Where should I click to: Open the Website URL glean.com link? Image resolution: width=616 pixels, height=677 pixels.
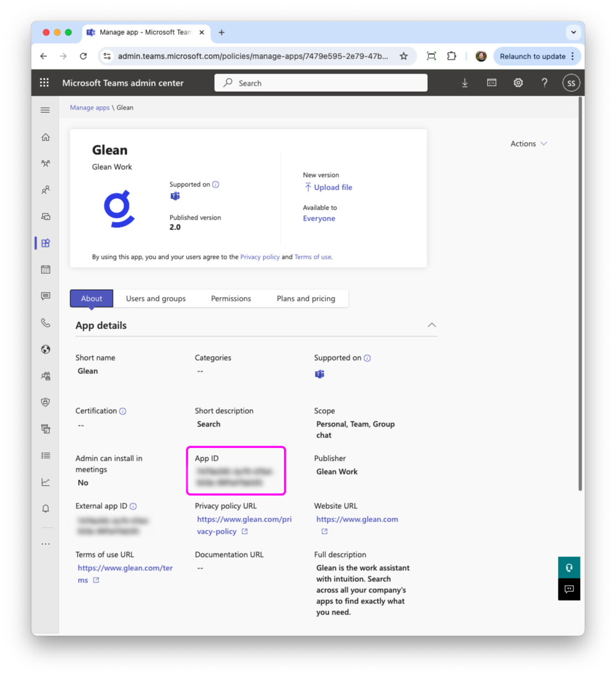pos(357,519)
